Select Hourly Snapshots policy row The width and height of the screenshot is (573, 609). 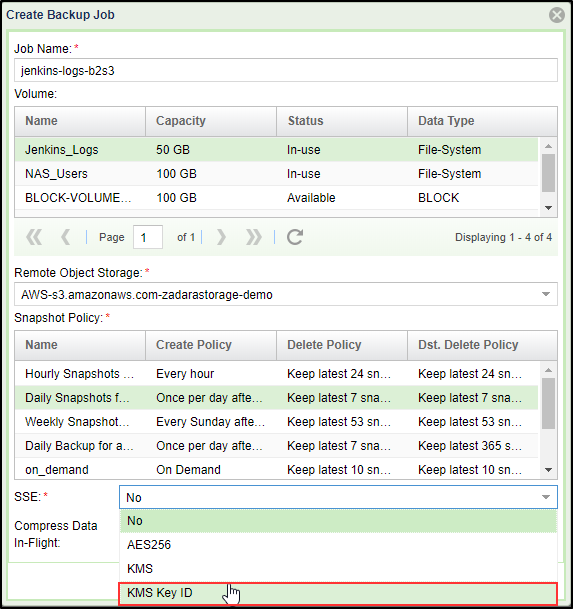[x=276, y=374]
